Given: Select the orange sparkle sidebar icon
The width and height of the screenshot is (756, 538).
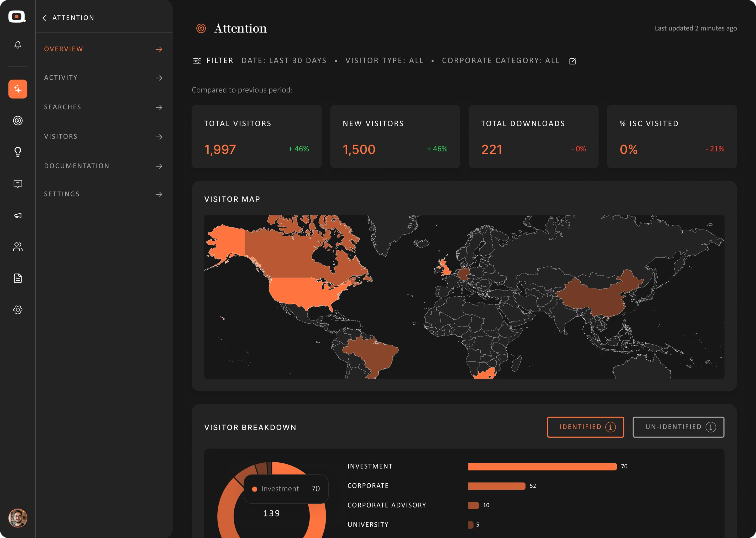Looking at the screenshot, I should coord(18,89).
